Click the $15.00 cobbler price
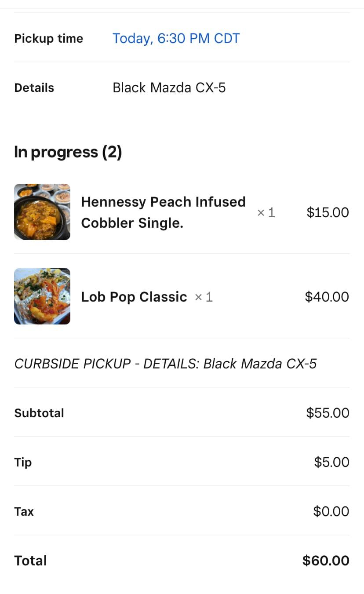This screenshot has height=594, width=364. click(x=328, y=212)
